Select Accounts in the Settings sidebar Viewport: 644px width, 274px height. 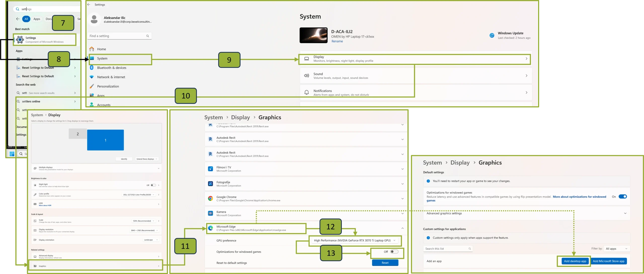pos(104,105)
